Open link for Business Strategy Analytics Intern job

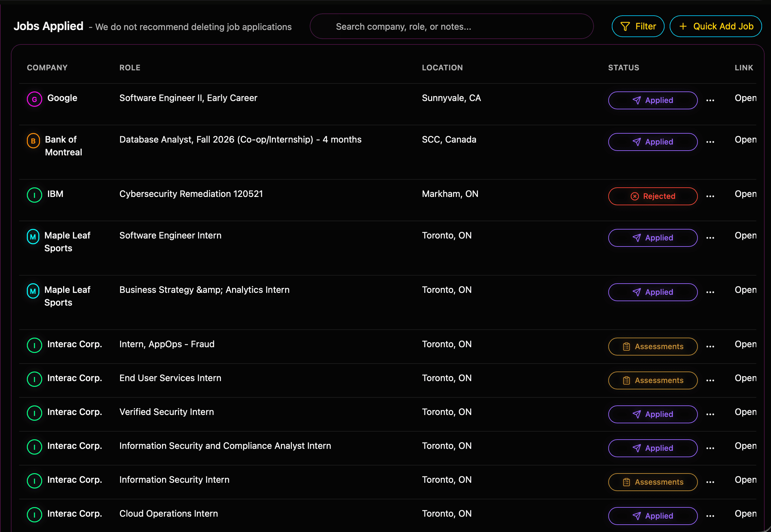(745, 290)
